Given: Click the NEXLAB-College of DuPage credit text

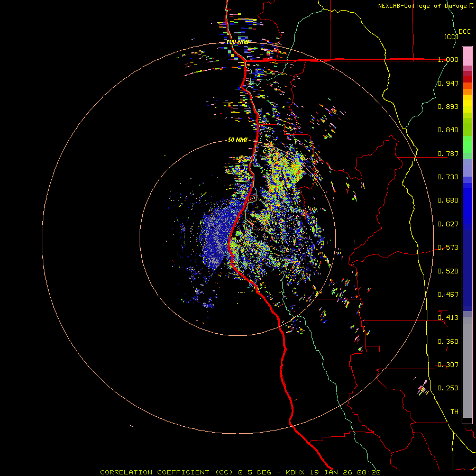Looking at the screenshot, I should [423, 6].
